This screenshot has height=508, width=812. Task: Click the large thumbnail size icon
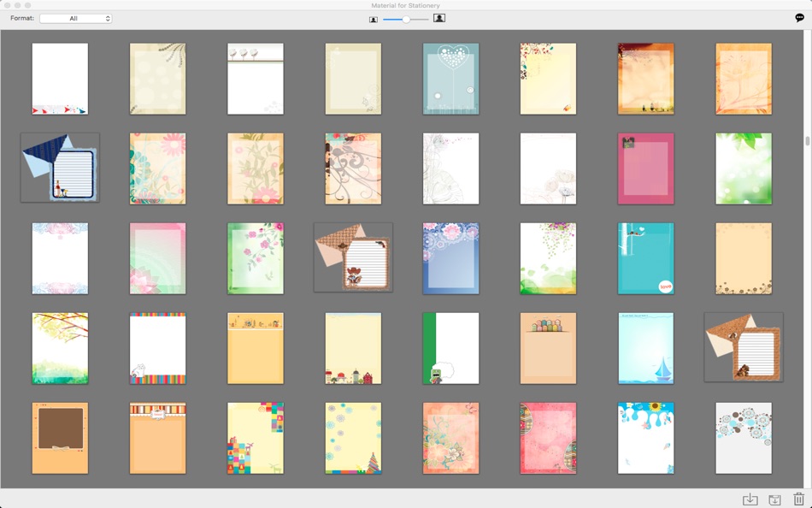pos(439,18)
